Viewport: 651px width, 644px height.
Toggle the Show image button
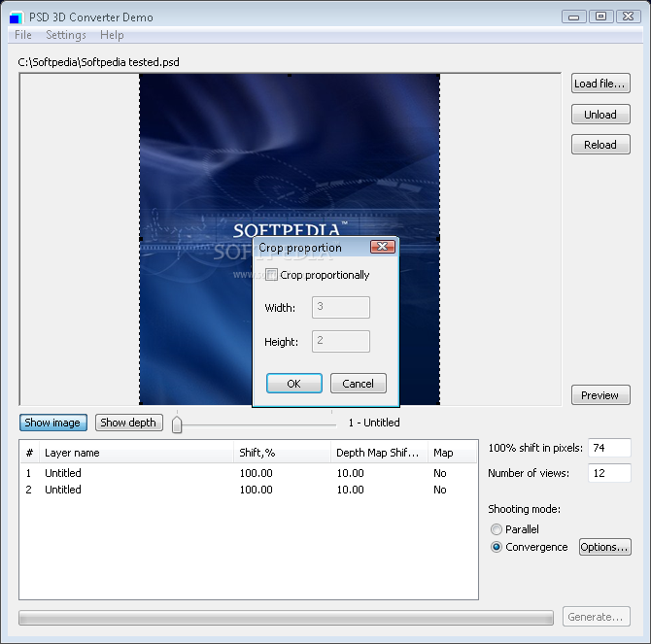coord(52,423)
